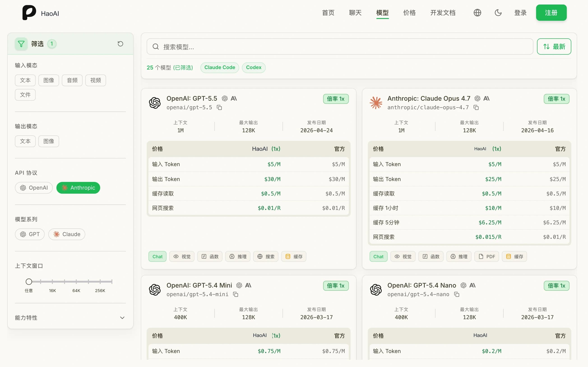
Task: Click the 视觉 tag on Claude Opus card
Action: pos(403,257)
